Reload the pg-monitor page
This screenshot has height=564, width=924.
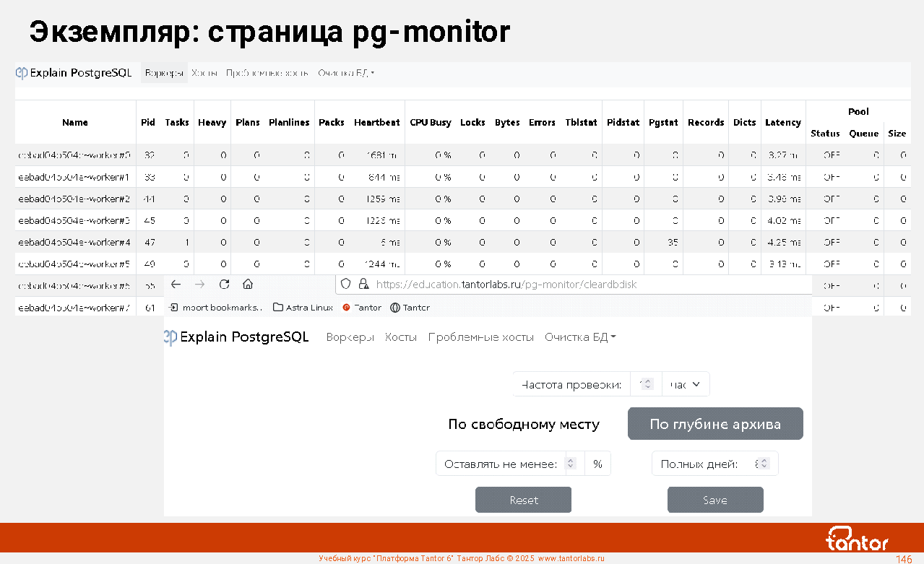click(x=224, y=285)
